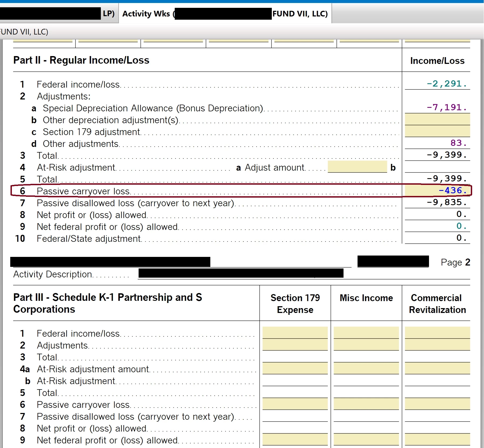484x448 pixels.
Task: Click the Section 179 Expense Federal income/loss field
Action: pos(295,333)
